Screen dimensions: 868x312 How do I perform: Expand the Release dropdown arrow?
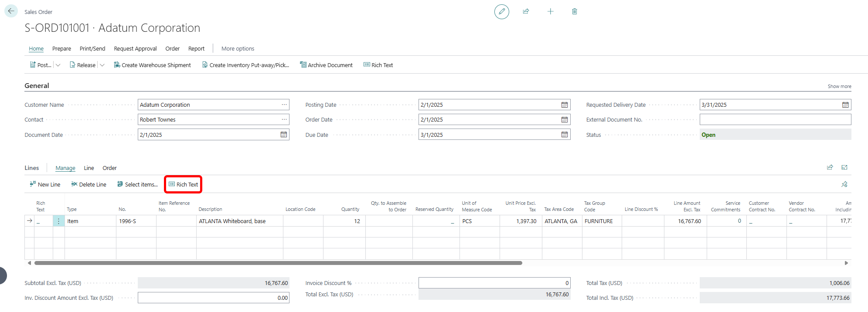coord(102,65)
